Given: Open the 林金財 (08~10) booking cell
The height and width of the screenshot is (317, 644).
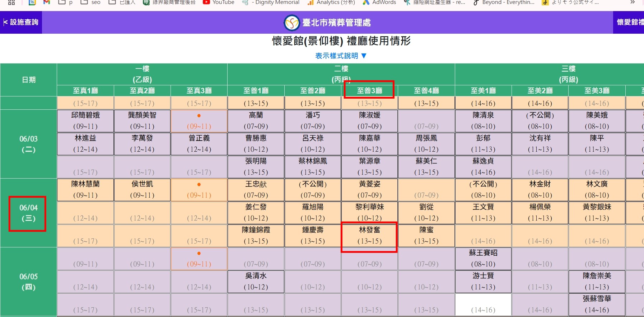Looking at the screenshot, I should [540, 190].
